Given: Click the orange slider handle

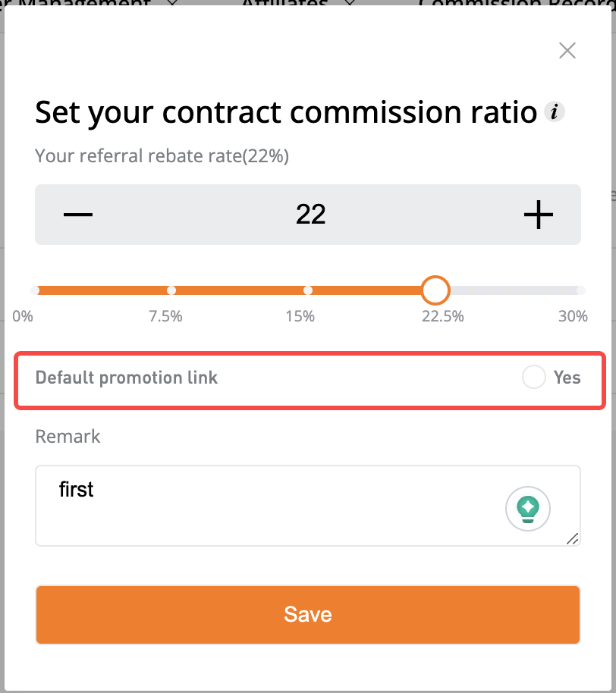Looking at the screenshot, I should 435,290.
